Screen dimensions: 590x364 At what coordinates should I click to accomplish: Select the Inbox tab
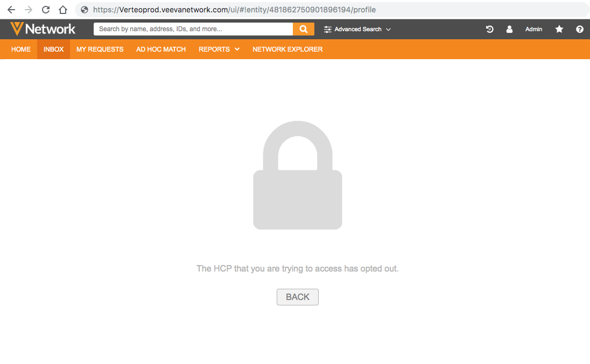coord(53,49)
